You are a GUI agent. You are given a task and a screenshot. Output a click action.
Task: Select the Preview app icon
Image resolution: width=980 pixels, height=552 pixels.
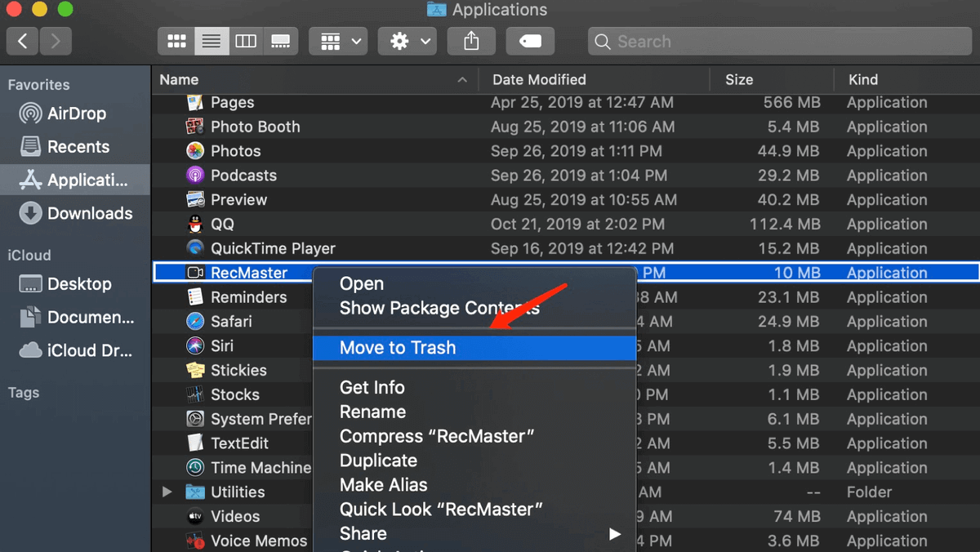tap(194, 200)
